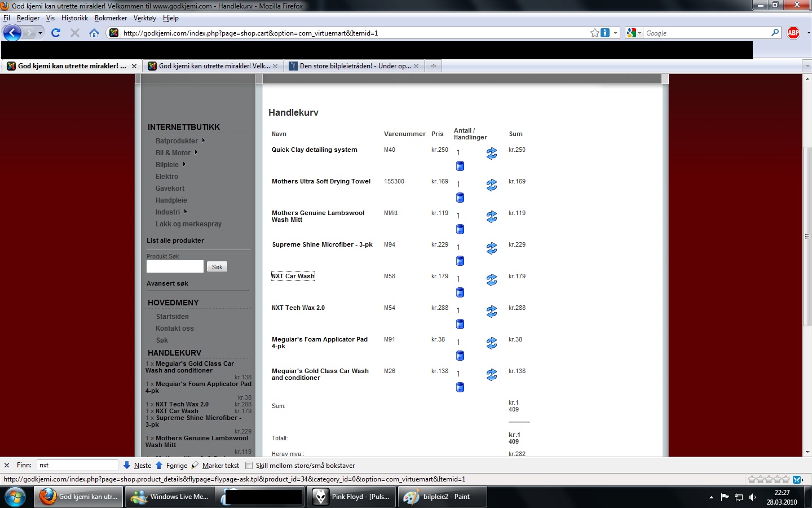The image size is (812, 508).
Task: Go back with the browser back arrow
Action: (x=12, y=33)
